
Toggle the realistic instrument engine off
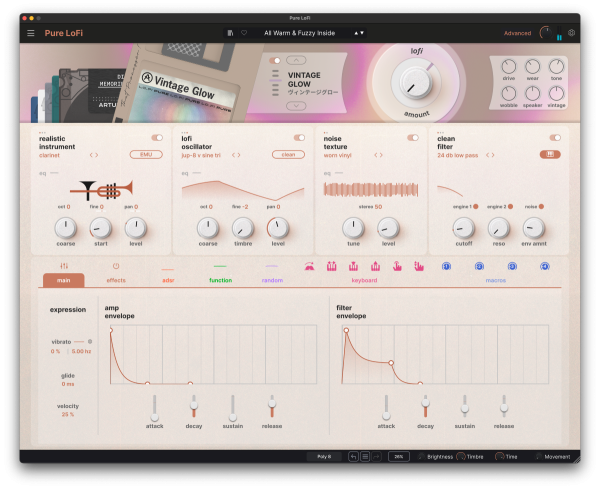coord(157,138)
